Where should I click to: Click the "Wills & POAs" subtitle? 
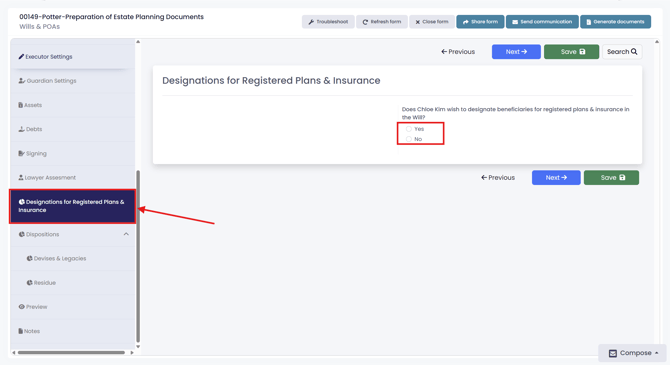(x=40, y=26)
